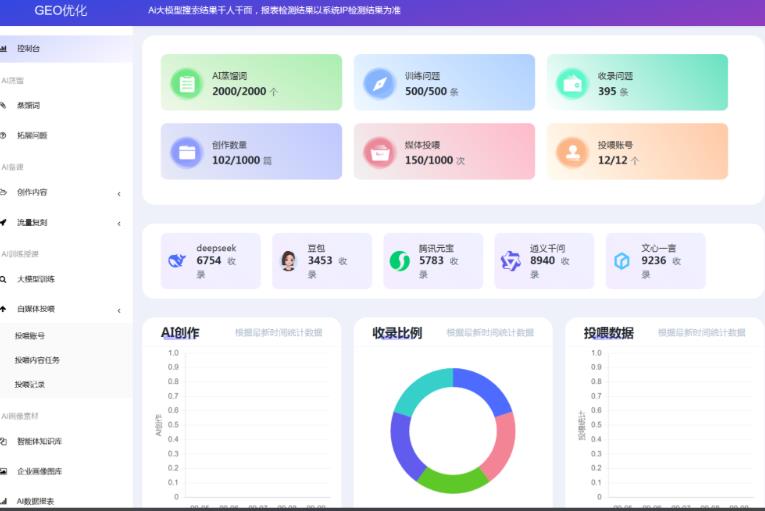Click the 文心一言 count 9236
Image resolution: width=765 pixels, height=511 pixels.
point(654,261)
